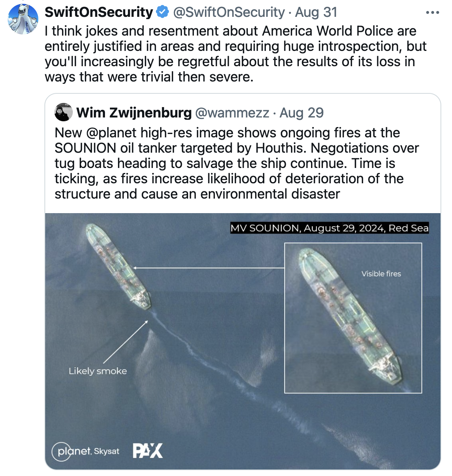Click the SwiftOnSecurity profile avatar

(23, 19)
